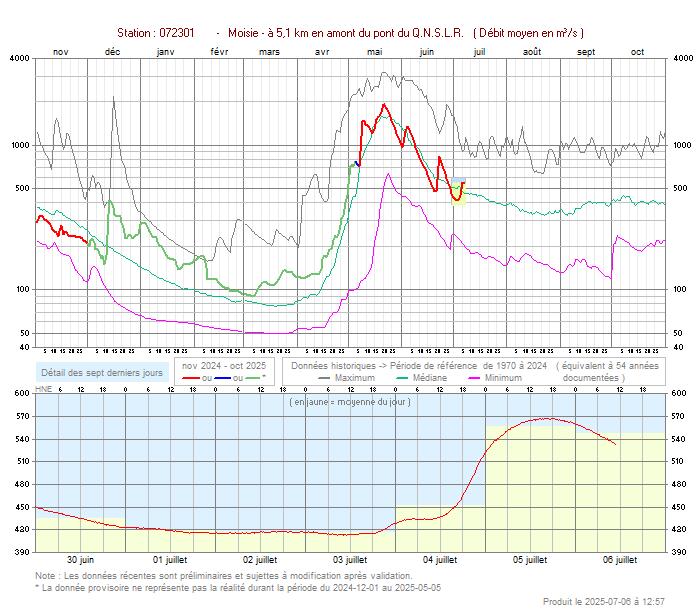Viewport: 700px width, 610px height.
Task: Click the right-axis value 100 on upper chart
Action: [x=680, y=289]
